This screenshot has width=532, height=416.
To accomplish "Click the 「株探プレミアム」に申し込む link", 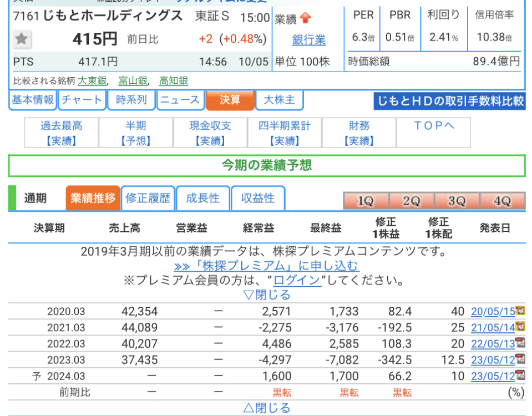I will [267, 266].
